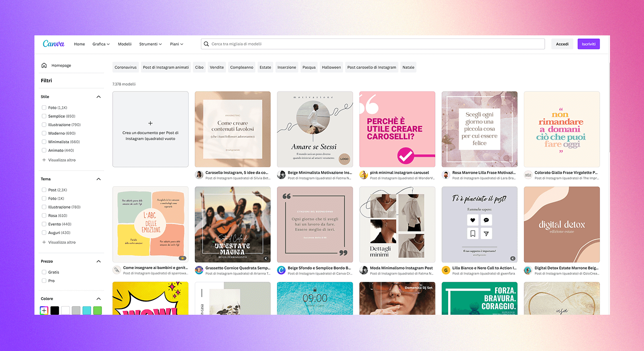Click the Homepage house icon
The image size is (644, 351).
point(44,65)
